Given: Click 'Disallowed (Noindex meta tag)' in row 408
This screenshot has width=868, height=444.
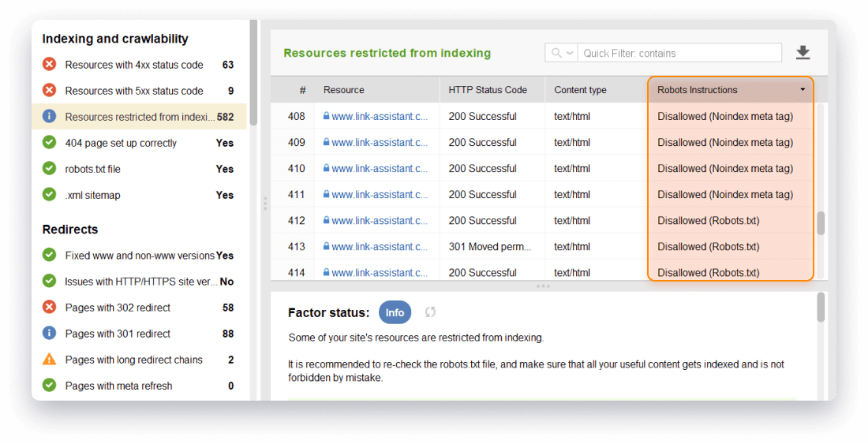Looking at the screenshot, I should 725,116.
